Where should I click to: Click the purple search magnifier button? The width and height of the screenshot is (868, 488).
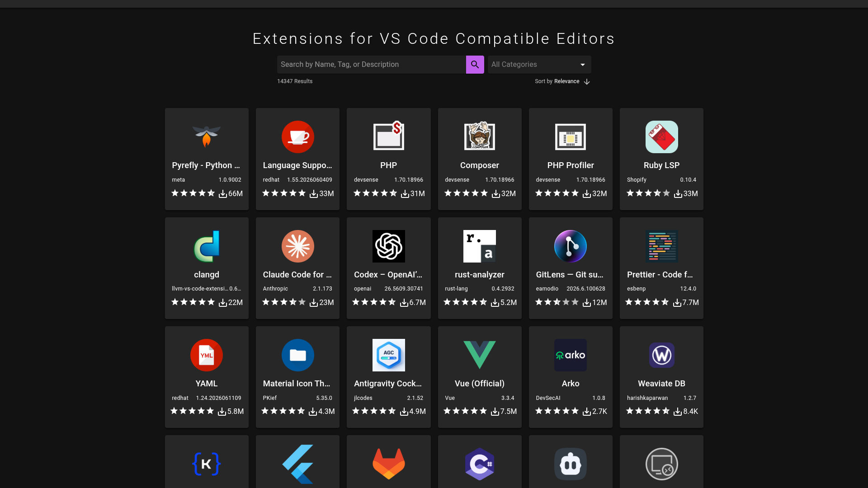coord(475,65)
